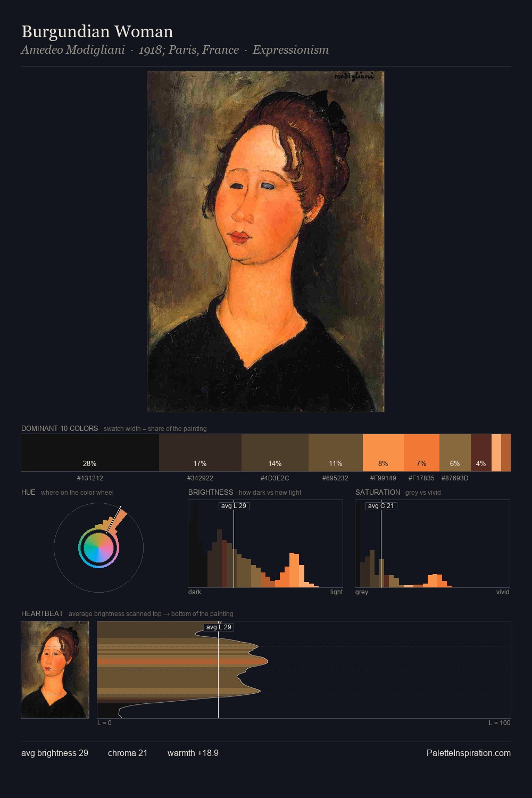Click the warmth +18.9 footer stat
This screenshot has height=798, width=532.
(193, 753)
